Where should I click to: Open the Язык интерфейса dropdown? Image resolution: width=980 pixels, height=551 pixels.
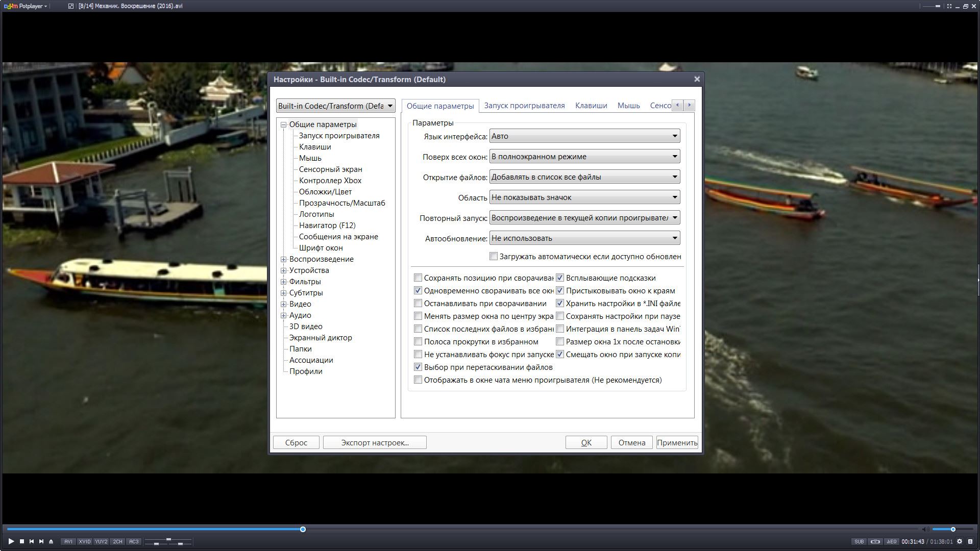point(584,136)
